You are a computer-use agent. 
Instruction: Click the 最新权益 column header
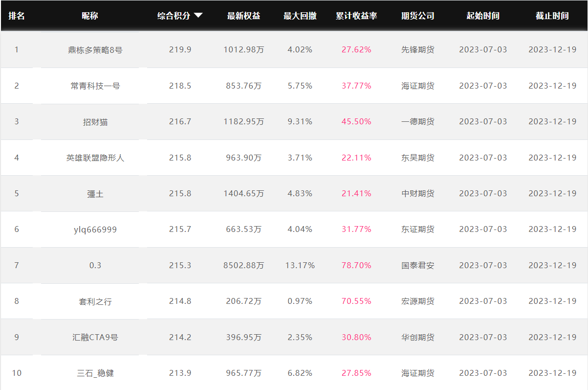244,16
